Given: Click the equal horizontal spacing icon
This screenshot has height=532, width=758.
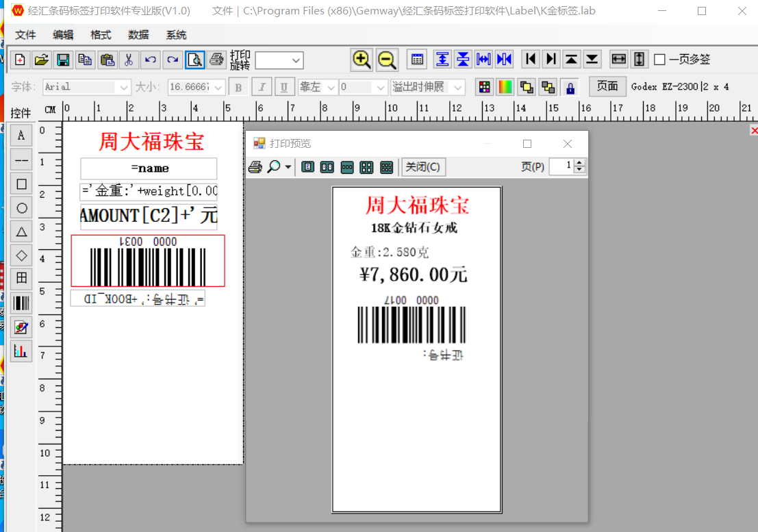Looking at the screenshot, I should [x=483, y=60].
